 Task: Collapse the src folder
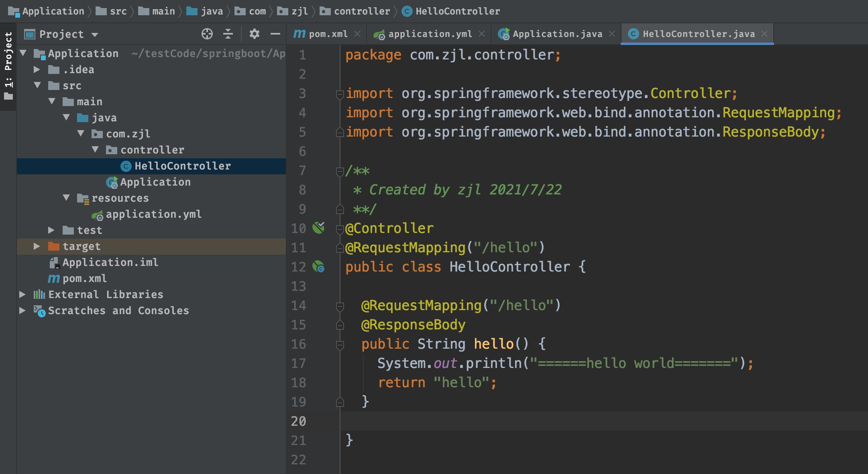(37, 85)
